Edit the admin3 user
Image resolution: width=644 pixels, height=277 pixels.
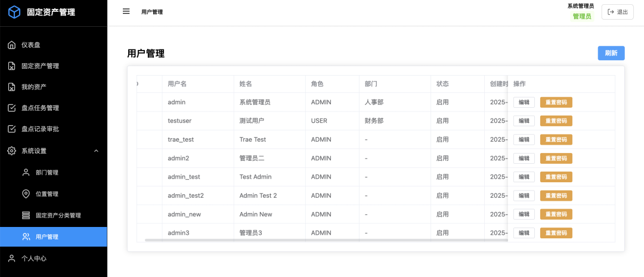[524, 233]
